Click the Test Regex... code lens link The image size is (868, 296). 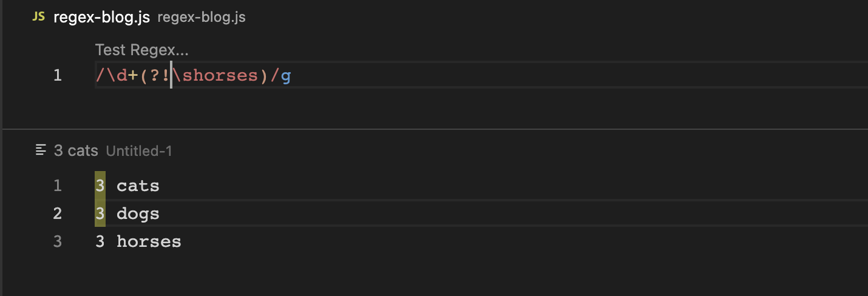click(142, 50)
